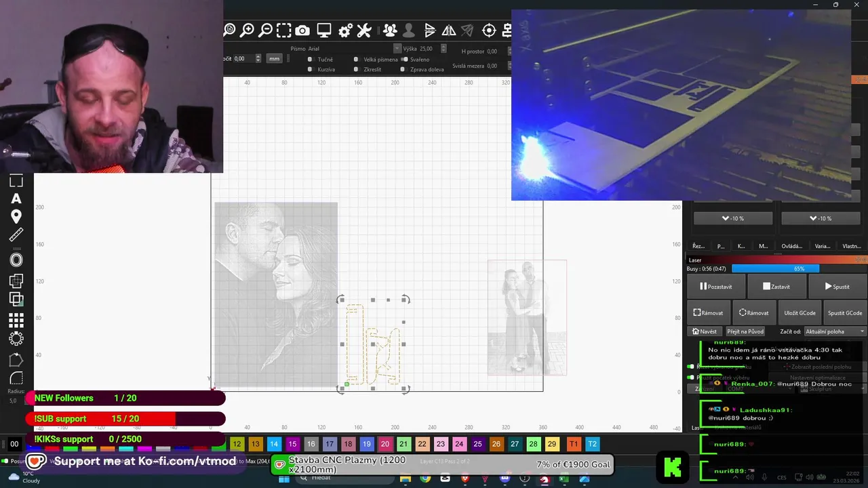Toggle Řezat vybranou grafiku switch
The width and height of the screenshot is (868, 488).
pos(690,367)
